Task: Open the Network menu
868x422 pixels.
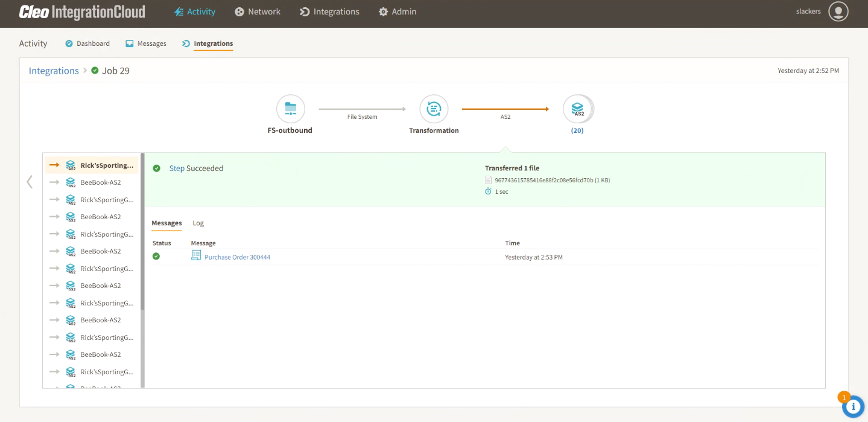Action: coord(258,11)
